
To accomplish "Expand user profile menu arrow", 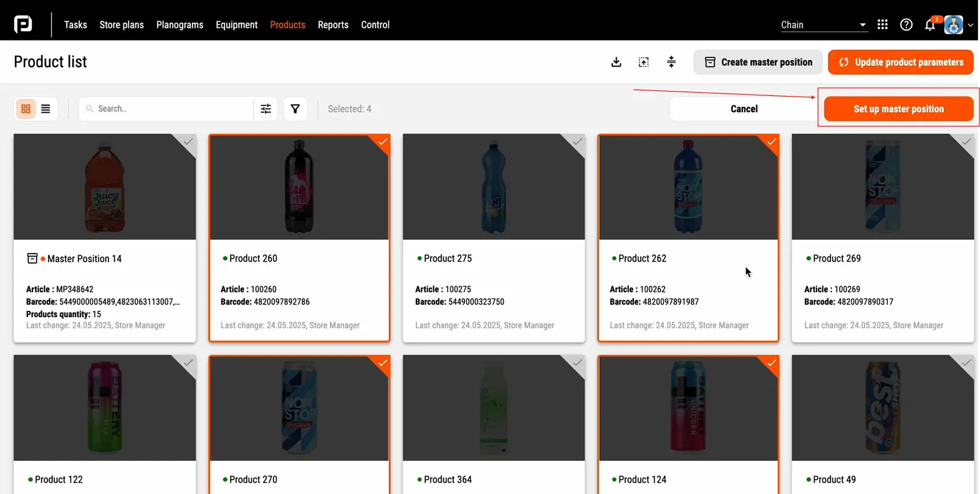I will (971, 26).
